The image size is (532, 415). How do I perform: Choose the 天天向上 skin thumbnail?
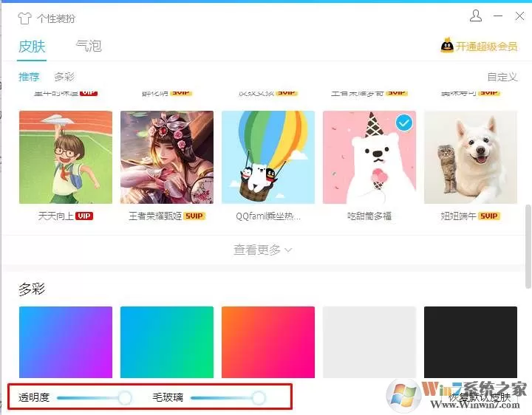click(66, 157)
